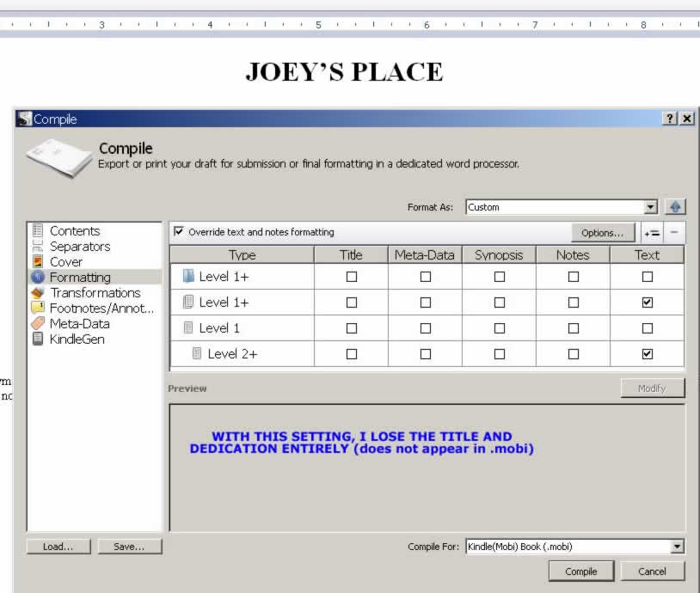Click the Options... button
Viewport: 700px width, 593px height.
click(602, 233)
